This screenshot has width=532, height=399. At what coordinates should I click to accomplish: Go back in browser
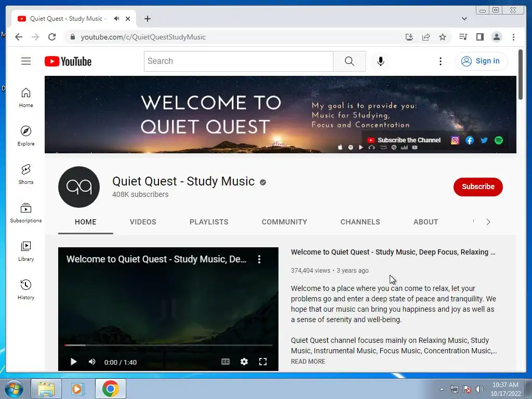19,37
